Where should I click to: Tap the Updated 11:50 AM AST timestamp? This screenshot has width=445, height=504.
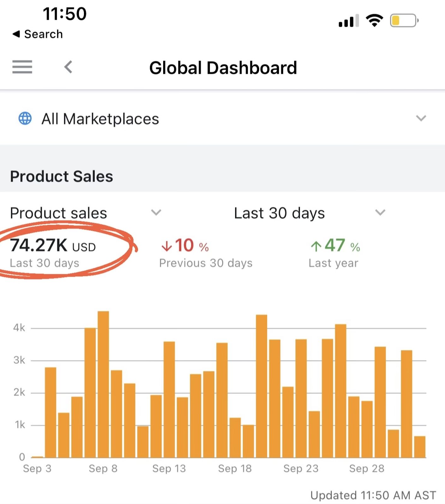click(373, 495)
